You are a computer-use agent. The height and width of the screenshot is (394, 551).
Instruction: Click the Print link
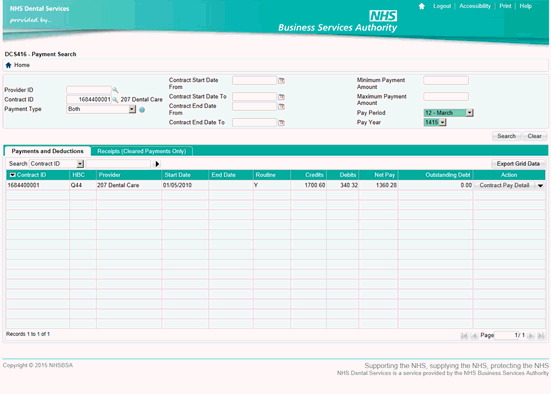[x=505, y=6]
